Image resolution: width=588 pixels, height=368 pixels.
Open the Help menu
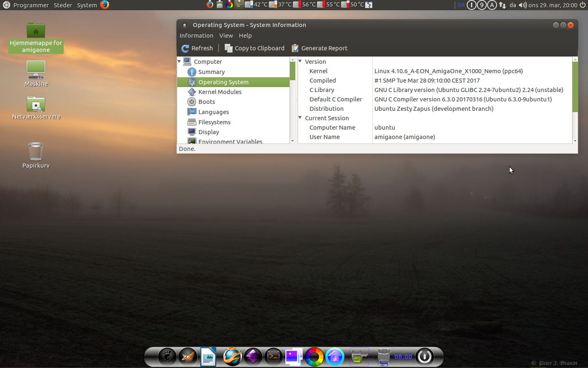(x=245, y=36)
